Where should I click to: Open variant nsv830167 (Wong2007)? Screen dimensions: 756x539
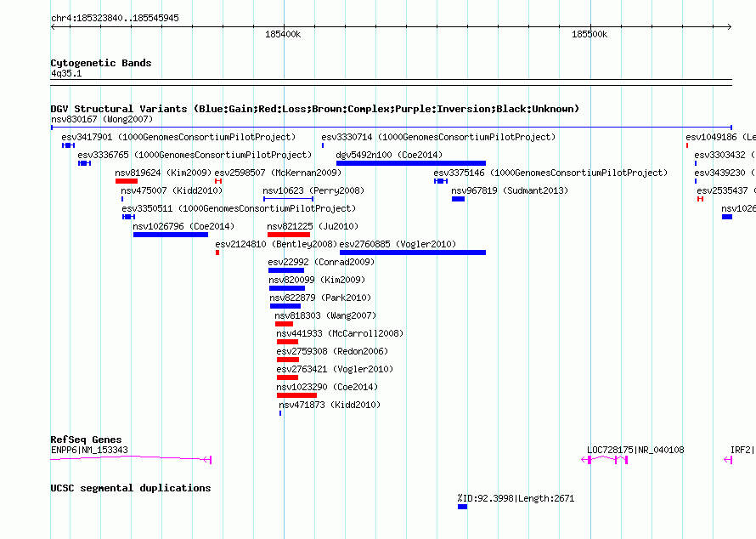coord(102,119)
